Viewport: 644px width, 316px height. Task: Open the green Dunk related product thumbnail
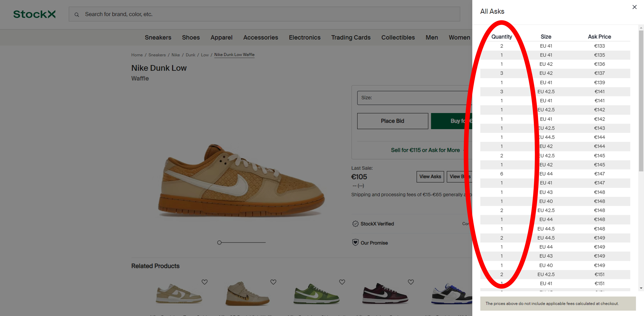(316, 294)
